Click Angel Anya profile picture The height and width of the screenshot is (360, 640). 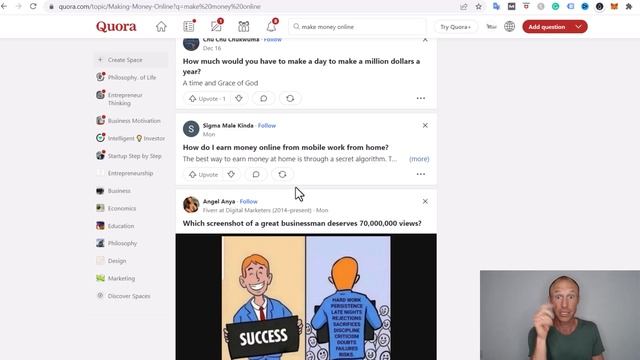pyautogui.click(x=191, y=204)
